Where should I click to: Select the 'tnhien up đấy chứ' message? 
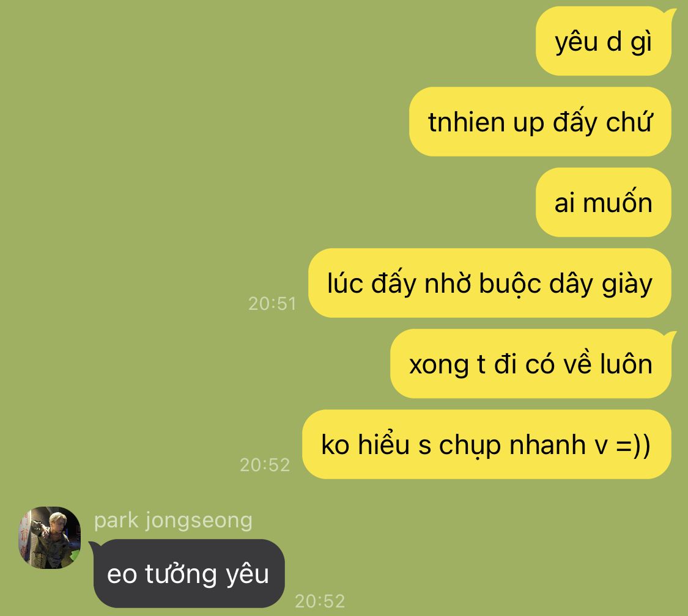point(540,122)
